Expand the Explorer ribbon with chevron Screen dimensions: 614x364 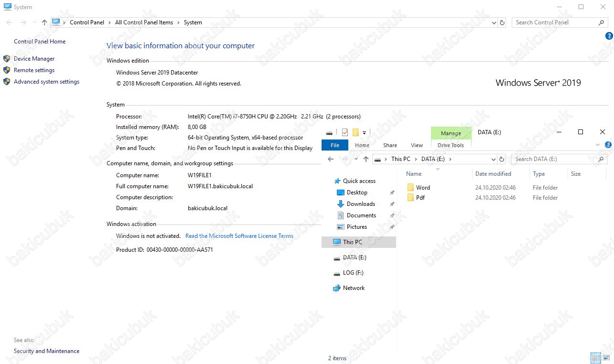click(x=598, y=145)
